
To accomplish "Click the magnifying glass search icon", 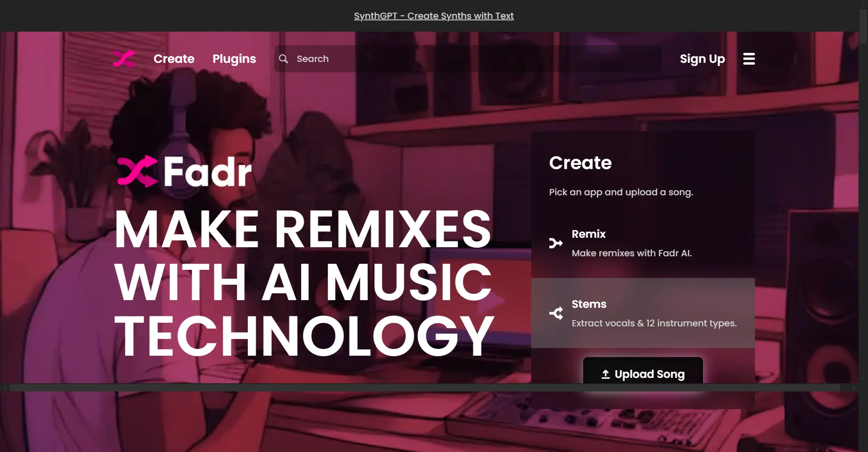I will tap(283, 59).
